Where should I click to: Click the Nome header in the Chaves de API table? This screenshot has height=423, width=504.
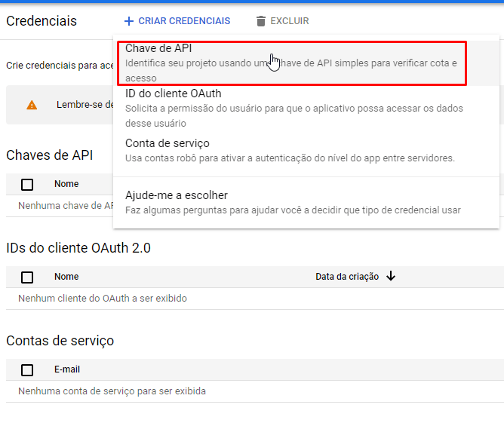pos(66,184)
